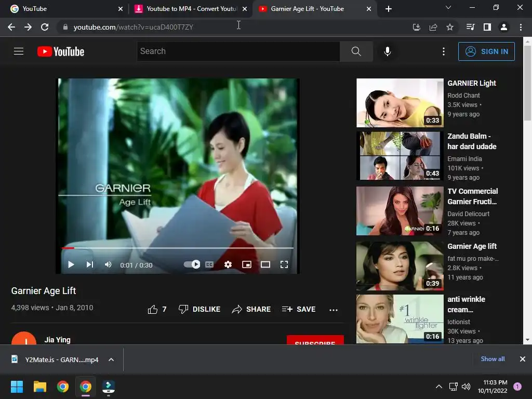Click install app icon in address bar
Viewport: 532px width, 399px height.
click(417, 27)
